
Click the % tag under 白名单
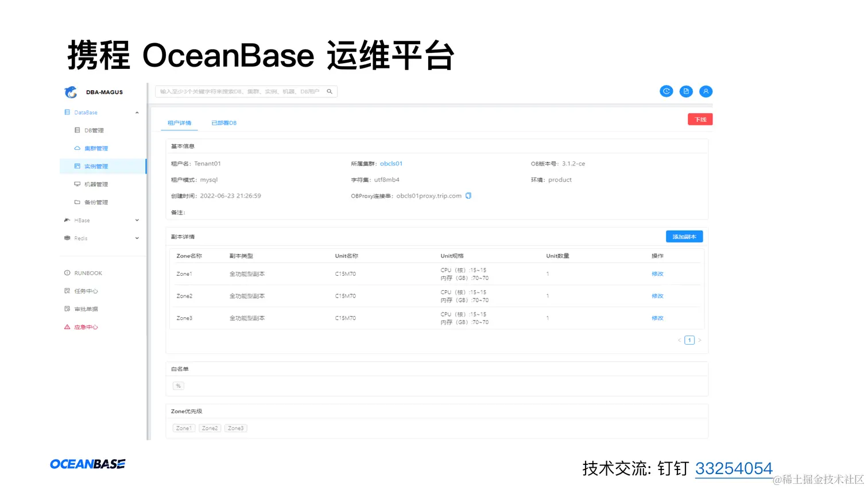179,386
